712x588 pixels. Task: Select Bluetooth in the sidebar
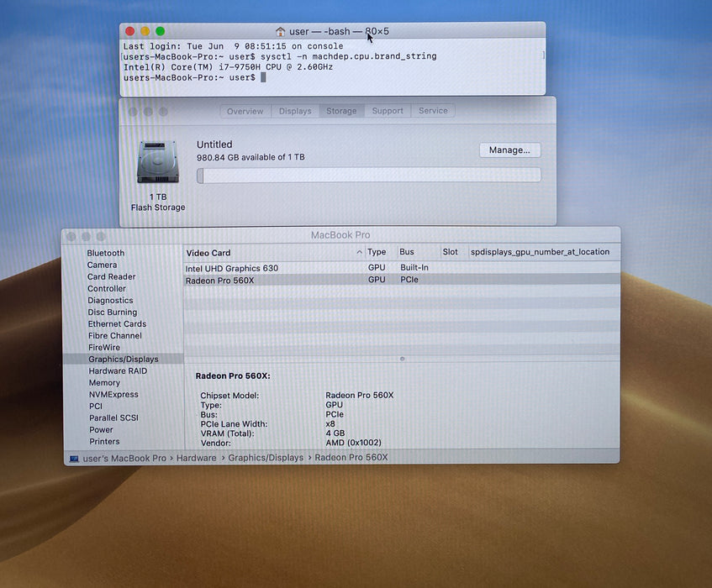[106, 253]
